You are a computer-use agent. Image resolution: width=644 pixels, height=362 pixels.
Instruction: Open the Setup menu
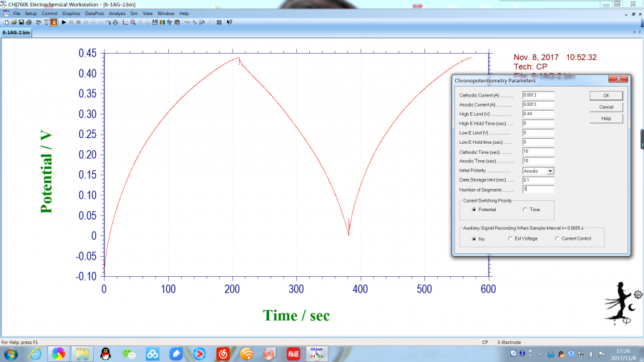click(x=31, y=14)
